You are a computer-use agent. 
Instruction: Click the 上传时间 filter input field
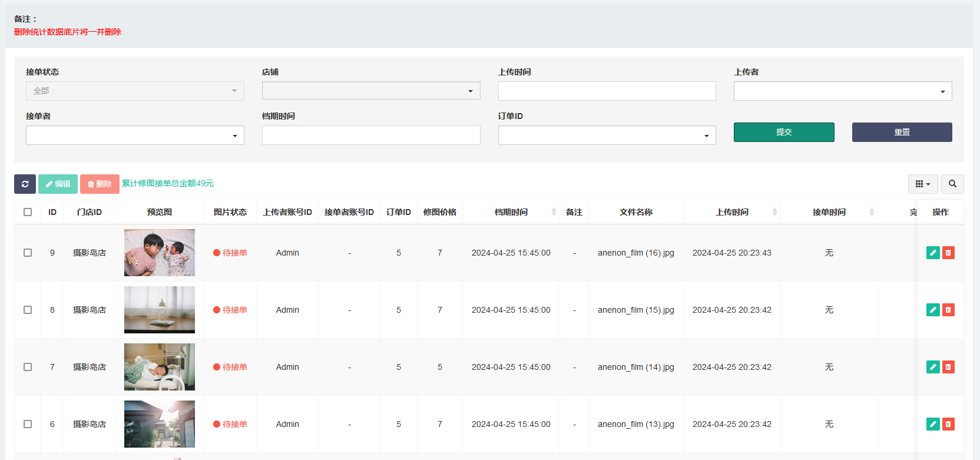coord(607,91)
